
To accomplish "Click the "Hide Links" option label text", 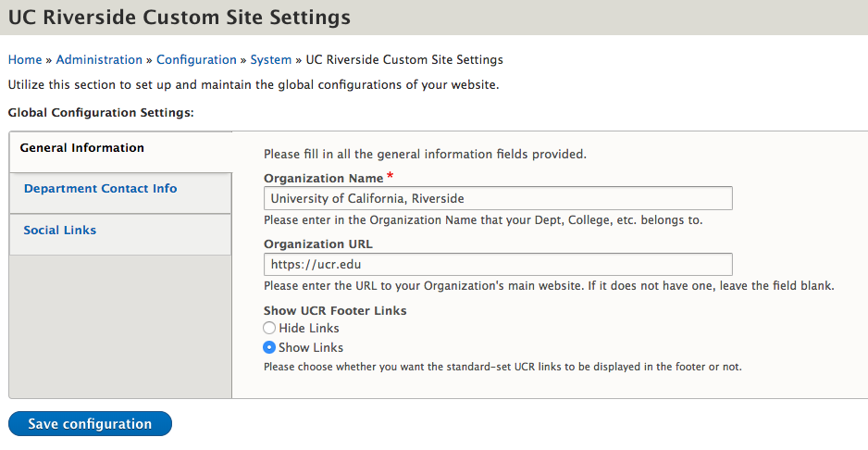I will click(x=309, y=329).
